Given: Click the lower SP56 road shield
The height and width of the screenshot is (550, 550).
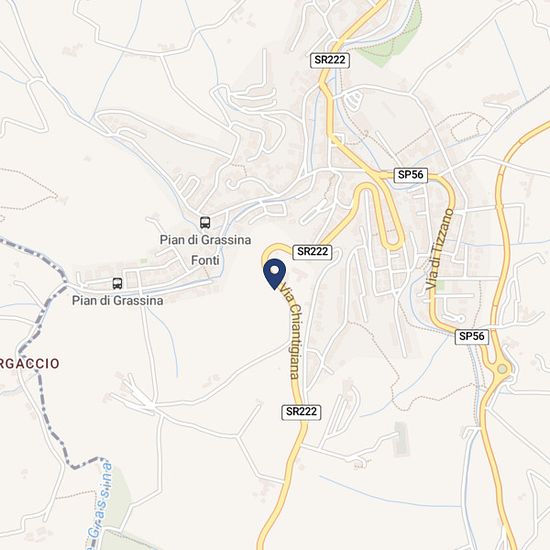Looking at the screenshot, I should [x=472, y=336].
